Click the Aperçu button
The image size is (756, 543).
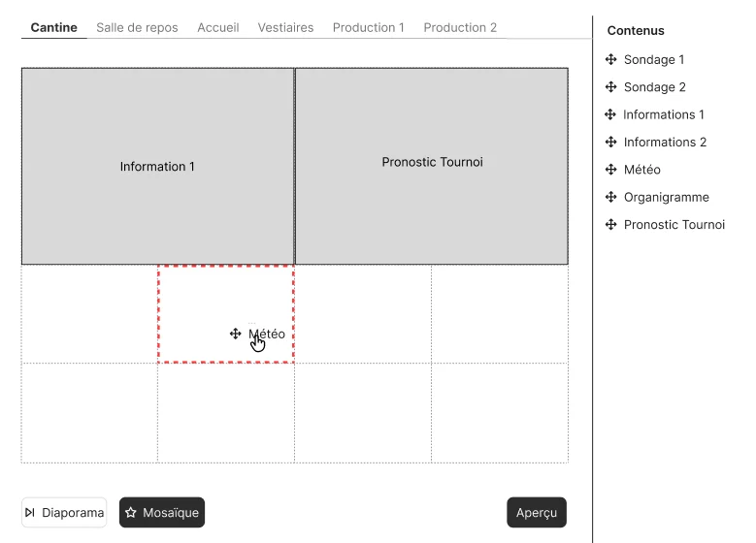coord(537,512)
